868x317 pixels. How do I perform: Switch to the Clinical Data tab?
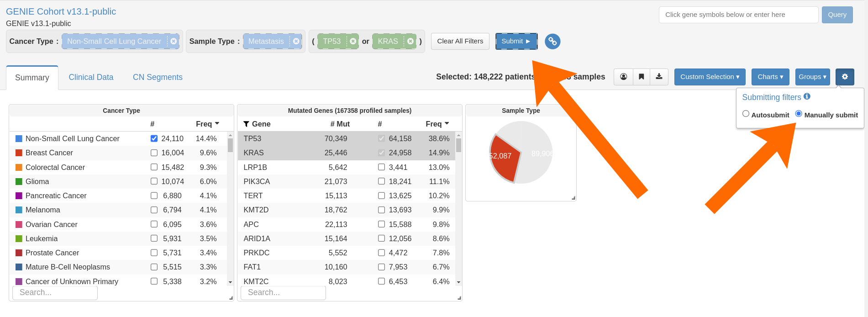coord(91,77)
